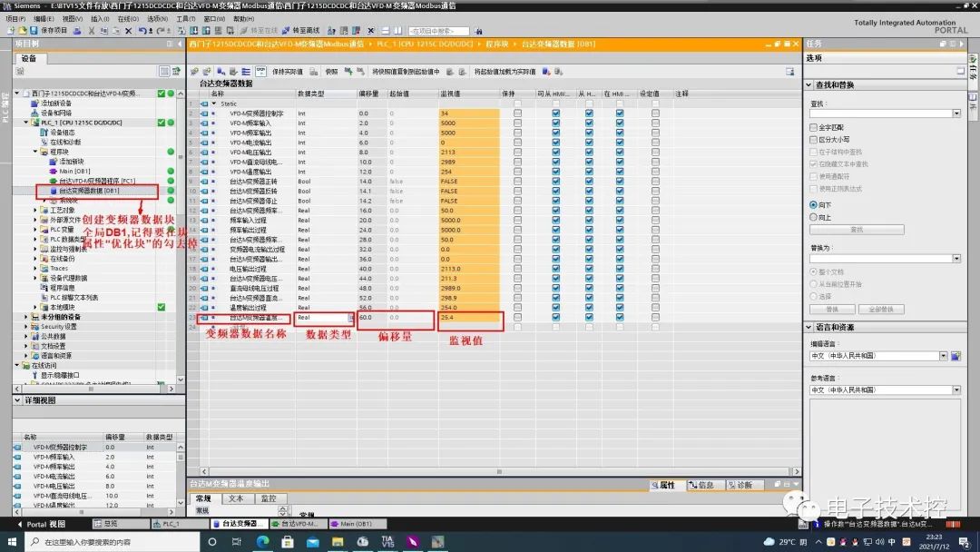Click the expand all rows icon in DB toolbar
Image resolution: width=980 pixels, height=552 pixels.
246,71
